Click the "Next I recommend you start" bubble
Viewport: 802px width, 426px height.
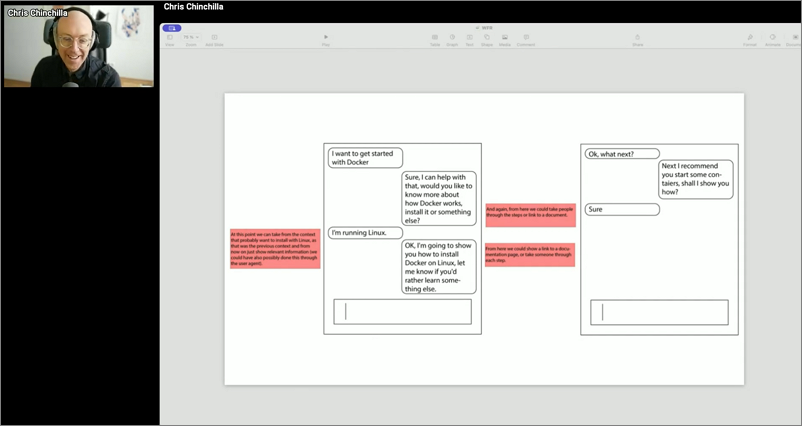(x=696, y=179)
